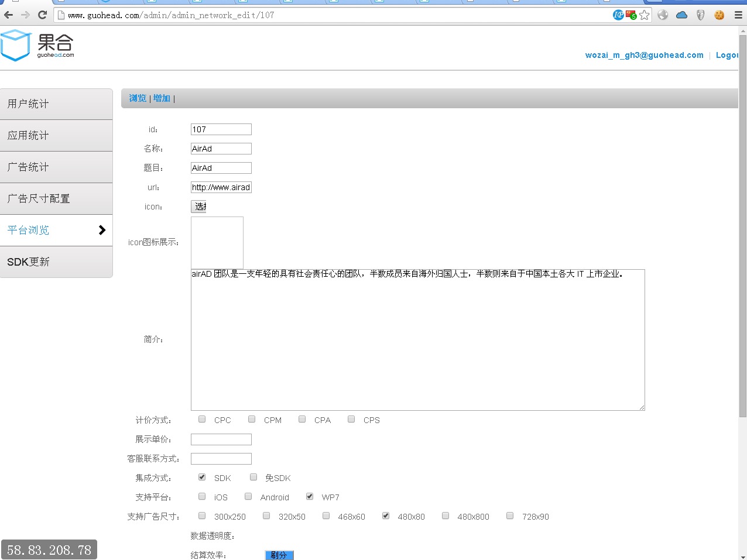Click the page icon in the address bar

click(61, 15)
